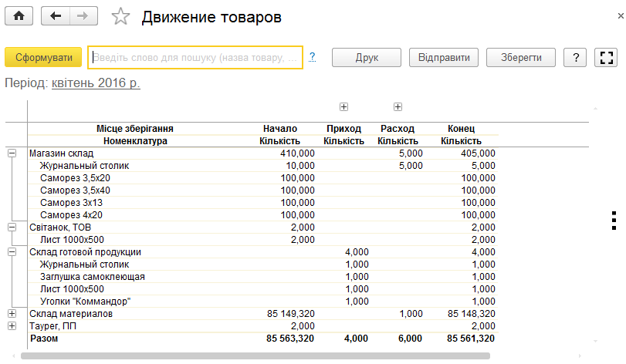Viewport: 626px width, 364px height.
Task: Go to the home page icon
Action: [19, 16]
